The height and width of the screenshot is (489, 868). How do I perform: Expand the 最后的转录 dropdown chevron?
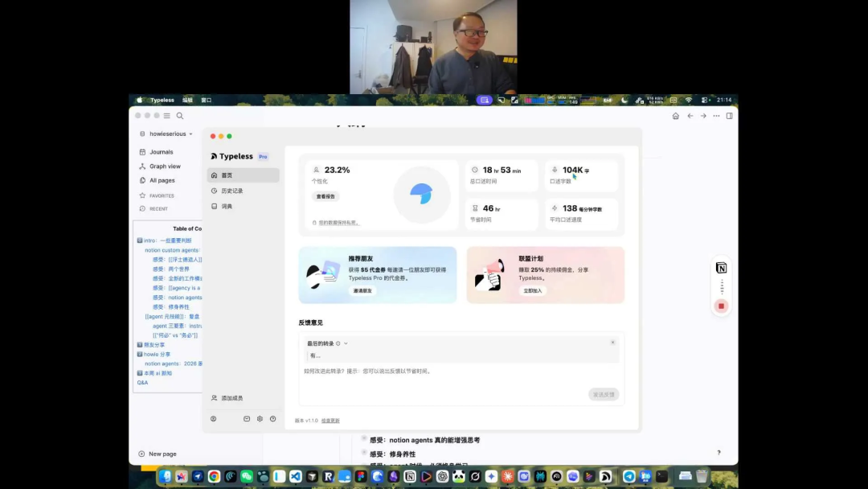(x=346, y=343)
